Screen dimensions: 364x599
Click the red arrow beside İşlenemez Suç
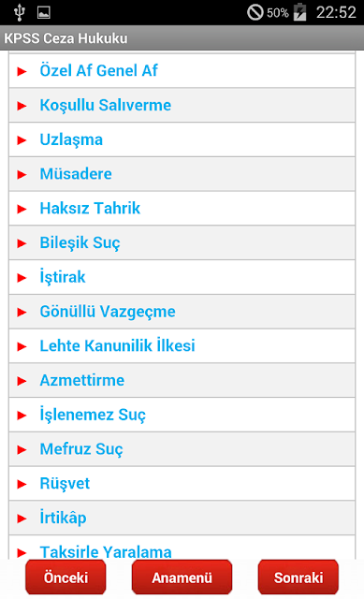(22, 416)
